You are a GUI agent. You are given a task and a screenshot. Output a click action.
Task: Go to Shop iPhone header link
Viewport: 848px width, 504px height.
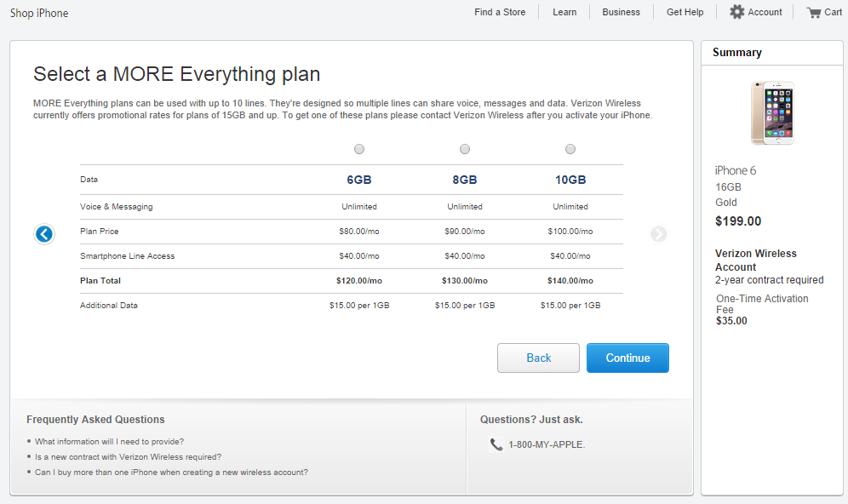coord(39,13)
